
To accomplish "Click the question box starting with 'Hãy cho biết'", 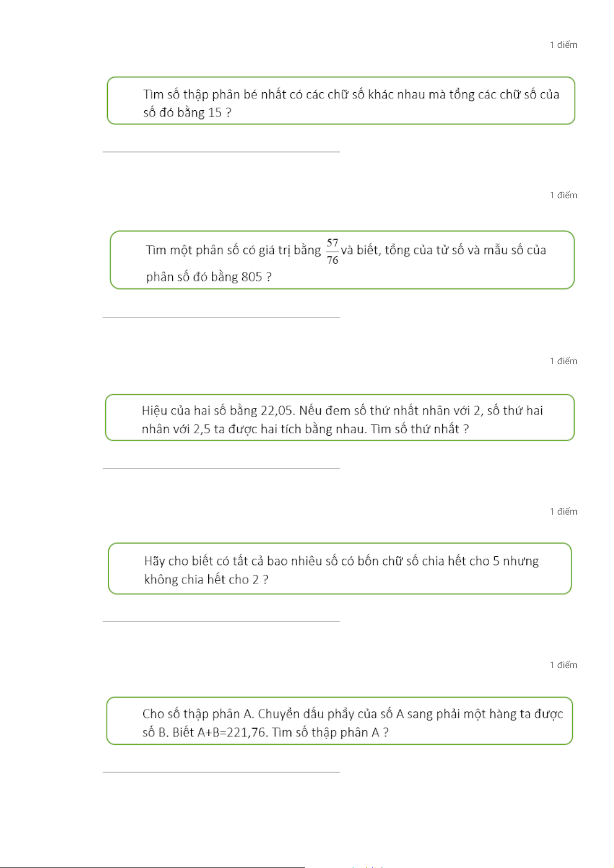I will pos(340,569).
